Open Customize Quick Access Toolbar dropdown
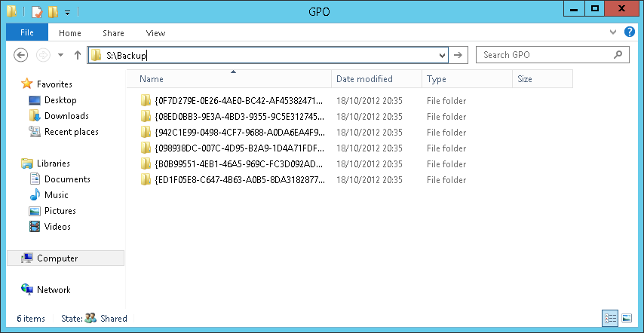This screenshot has height=333, width=644. (67, 12)
